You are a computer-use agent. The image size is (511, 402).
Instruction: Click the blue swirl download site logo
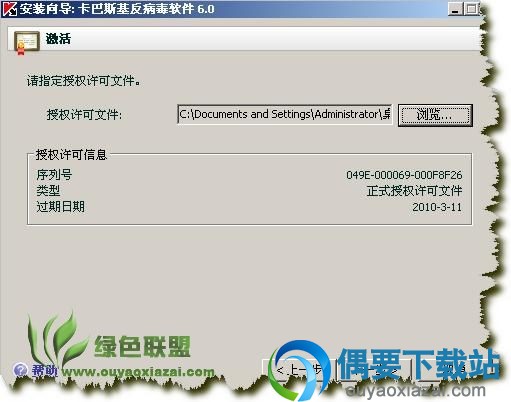click(x=300, y=370)
